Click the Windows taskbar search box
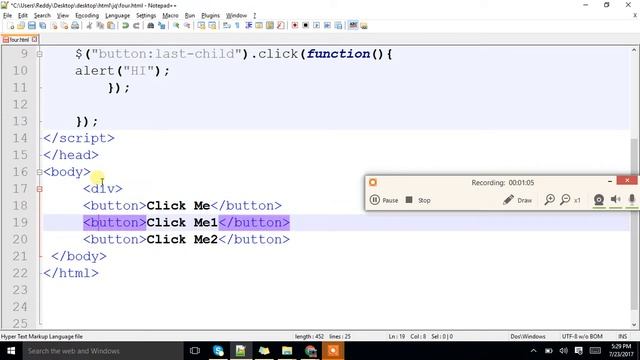Viewport: 640px width, 360px height. 102,351
